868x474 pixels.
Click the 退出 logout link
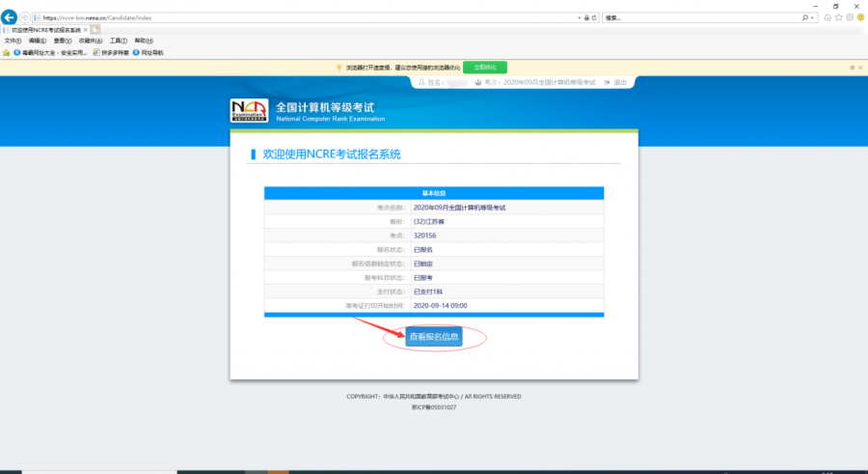(619, 83)
